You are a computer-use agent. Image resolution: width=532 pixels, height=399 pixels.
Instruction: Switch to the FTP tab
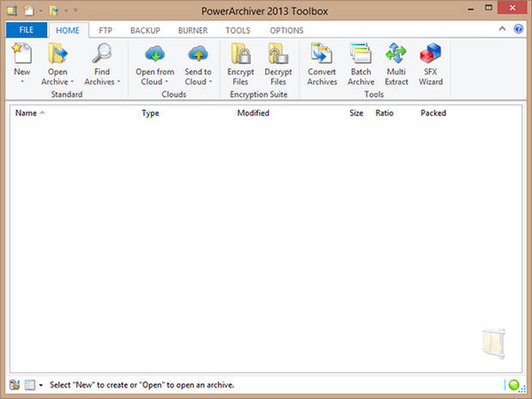pos(106,30)
